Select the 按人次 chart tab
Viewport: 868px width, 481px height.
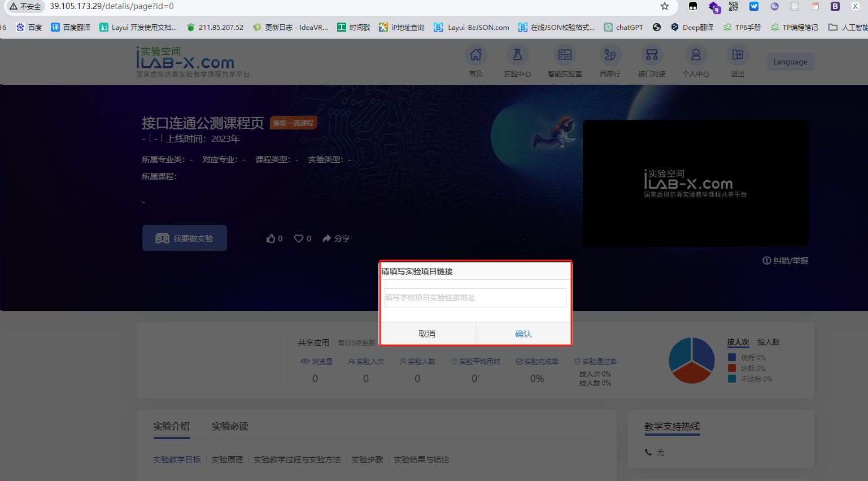(x=738, y=342)
